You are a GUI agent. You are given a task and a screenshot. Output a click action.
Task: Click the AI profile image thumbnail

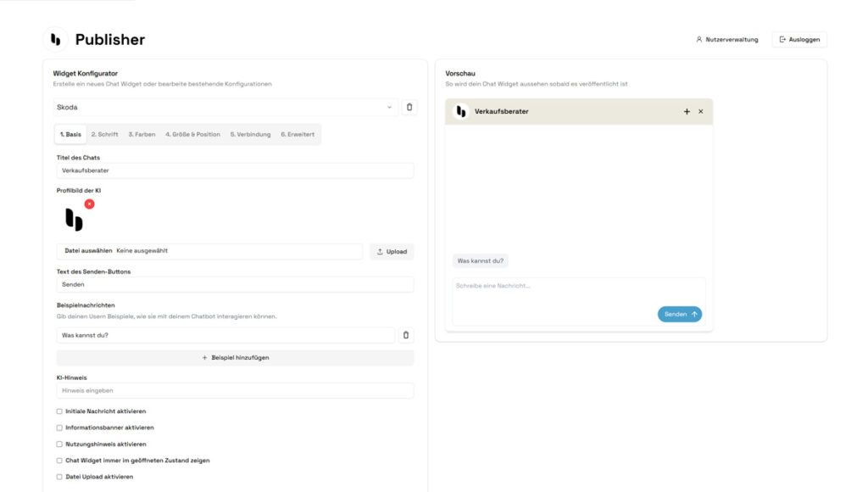click(75, 219)
